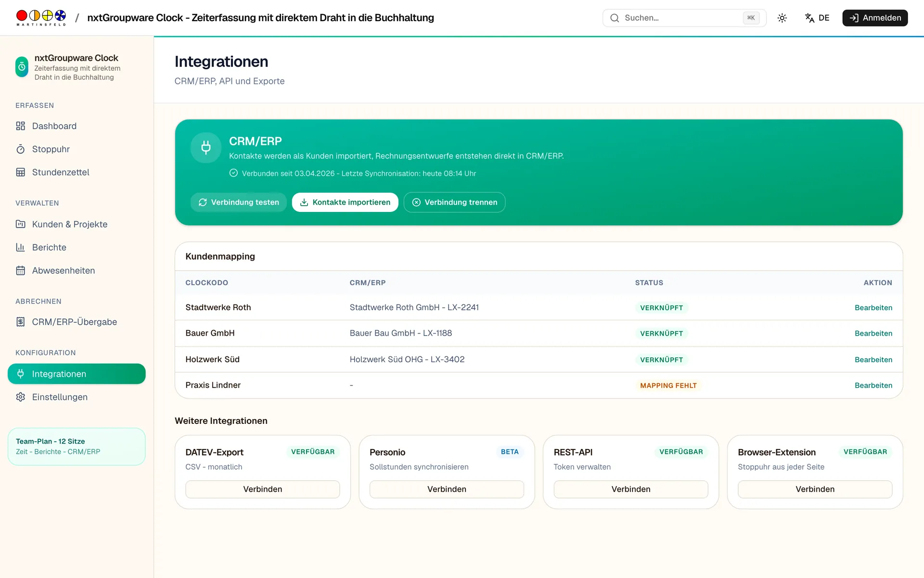
Task: Click the BETA badge on Personio card
Action: coord(509,452)
